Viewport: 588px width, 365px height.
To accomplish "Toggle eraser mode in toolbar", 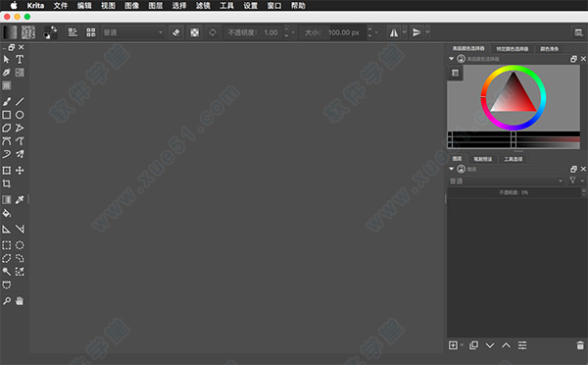I will click(x=176, y=32).
